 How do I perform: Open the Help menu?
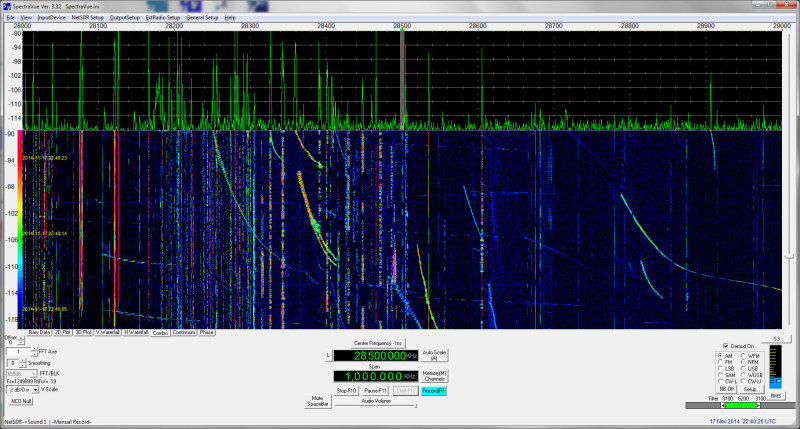click(x=230, y=17)
